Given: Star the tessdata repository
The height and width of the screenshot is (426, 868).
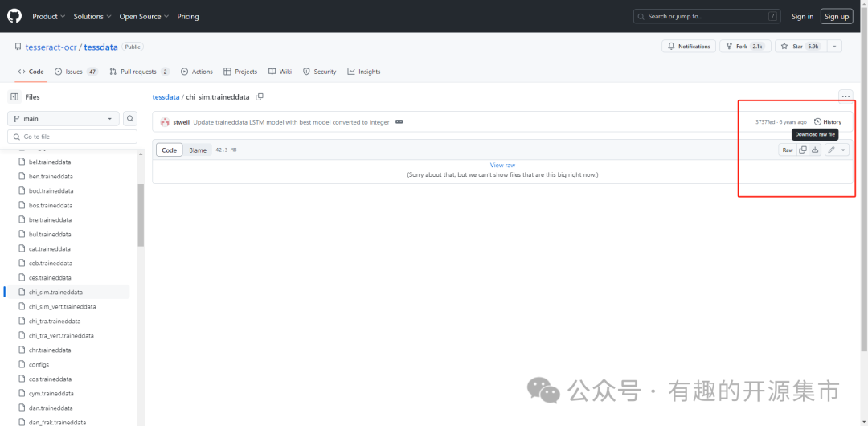Looking at the screenshot, I should click(x=800, y=47).
